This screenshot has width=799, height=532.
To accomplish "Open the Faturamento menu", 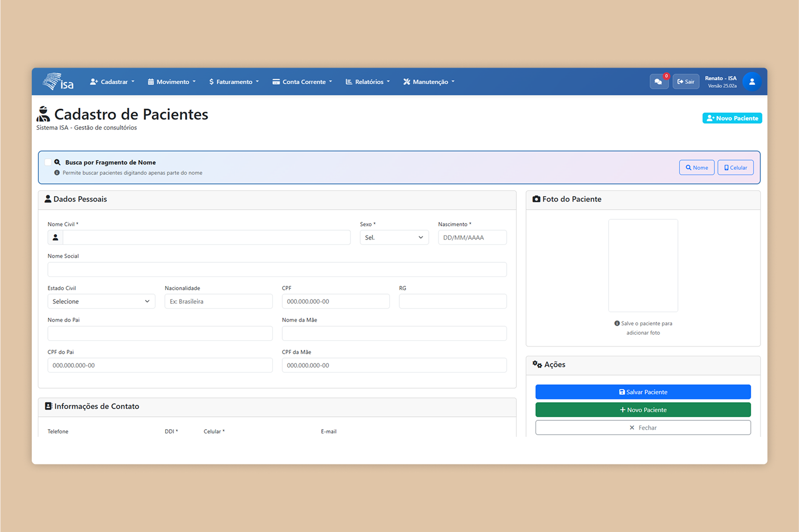I will click(234, 82).
